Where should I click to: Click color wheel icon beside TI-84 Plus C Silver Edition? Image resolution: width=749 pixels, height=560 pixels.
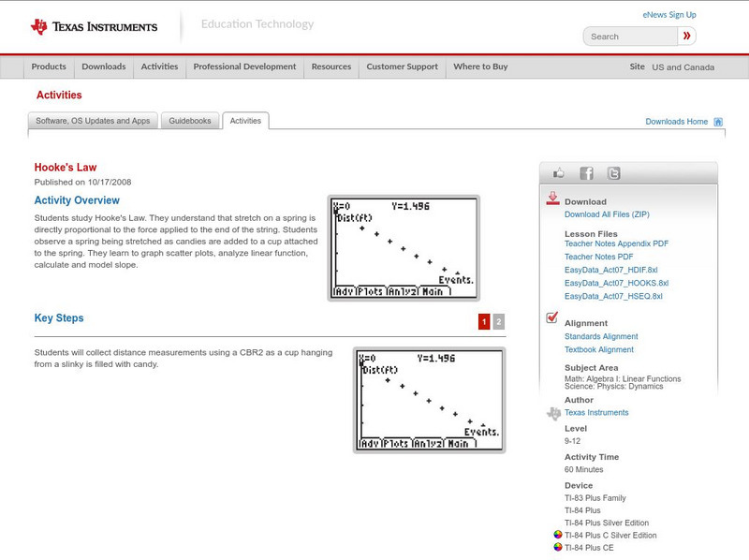click(557, 535)
